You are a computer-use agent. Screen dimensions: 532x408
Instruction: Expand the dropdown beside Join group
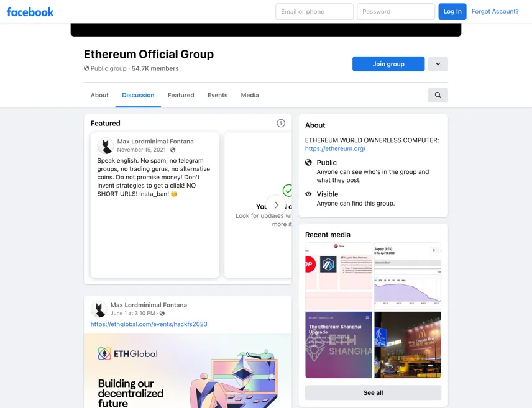[438, 64]
